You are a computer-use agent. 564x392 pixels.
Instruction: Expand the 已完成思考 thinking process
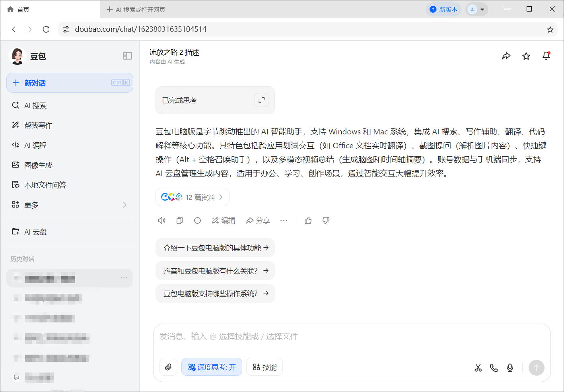tap(261, 100)
